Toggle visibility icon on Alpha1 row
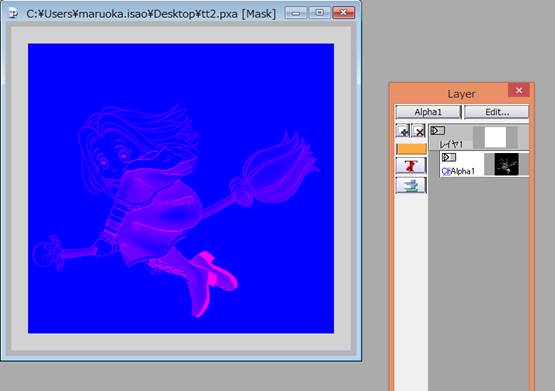Image resolution: width=555 pixels, height=391 pixels. [x=449, y=157]
